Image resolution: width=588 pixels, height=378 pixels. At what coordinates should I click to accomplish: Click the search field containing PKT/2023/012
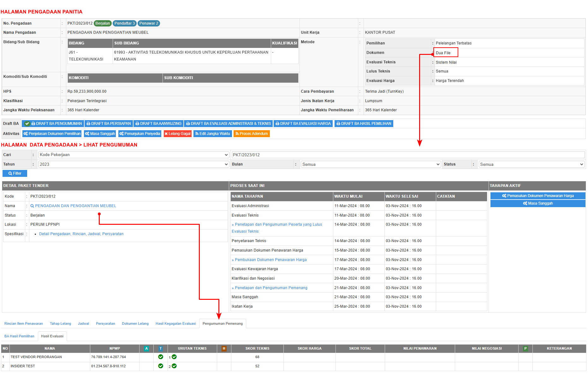[408, 155]
